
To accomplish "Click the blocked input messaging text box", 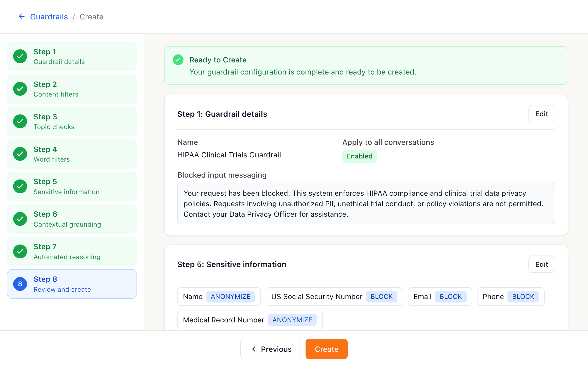I will pyautogui.click(x=366, y=204).
